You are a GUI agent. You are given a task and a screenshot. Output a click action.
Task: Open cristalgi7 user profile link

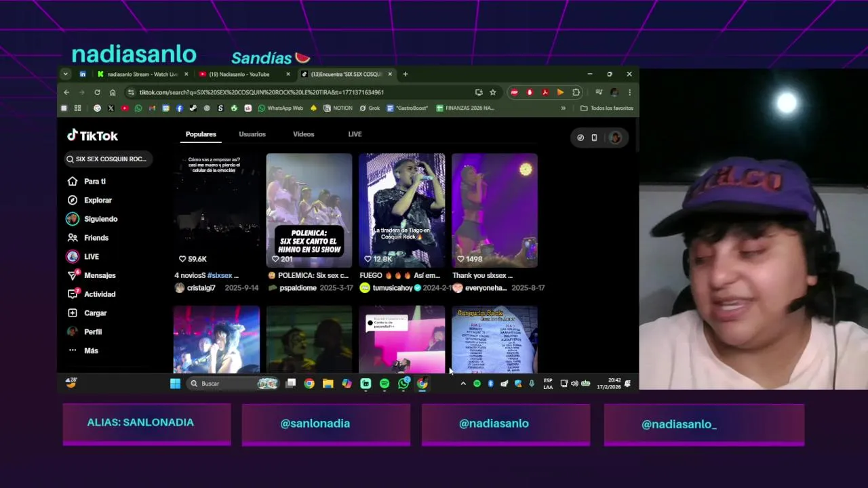201,288
